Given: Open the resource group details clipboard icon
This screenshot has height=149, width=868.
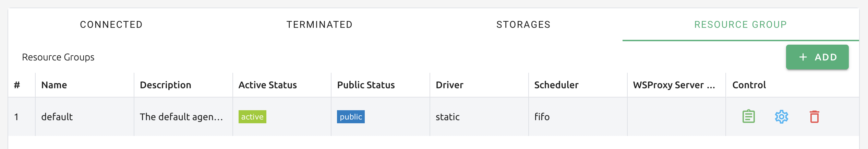Looking at the screenshot, I should pyautogui.click(x=749, y=117).
